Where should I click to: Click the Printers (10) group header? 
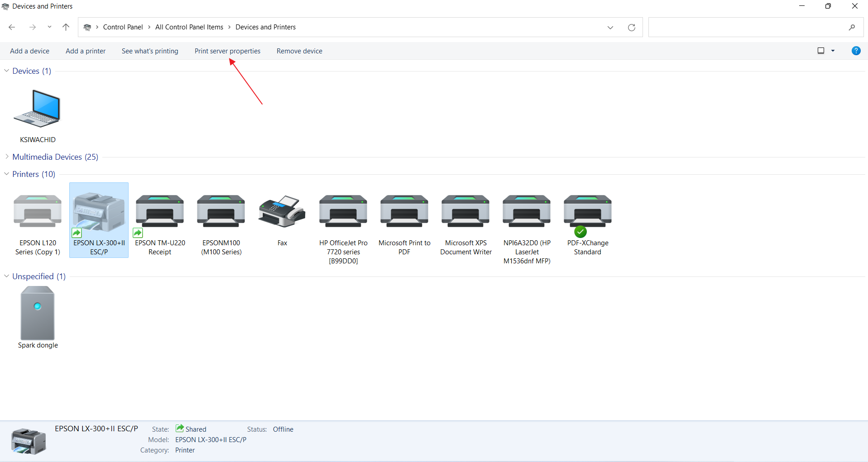(34, 174)
